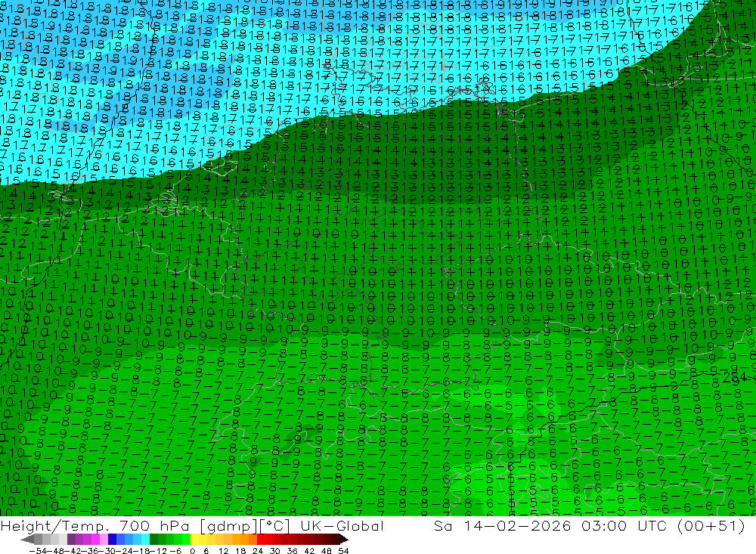Viewport: 756px width, 554px height.
Task: Select the yellow swatch in the temperature legend
Action: click(x=194, y=539)
